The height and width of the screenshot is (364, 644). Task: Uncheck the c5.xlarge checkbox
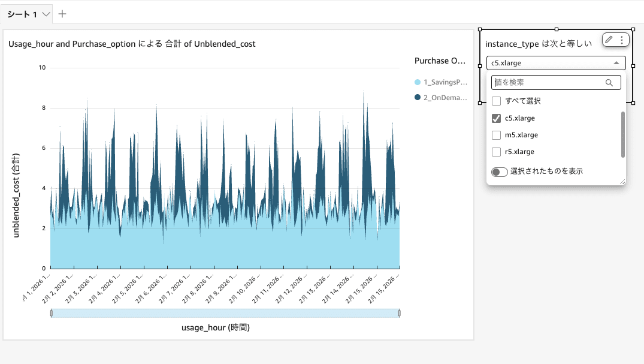pyautogui.click(x=496, y=118)
